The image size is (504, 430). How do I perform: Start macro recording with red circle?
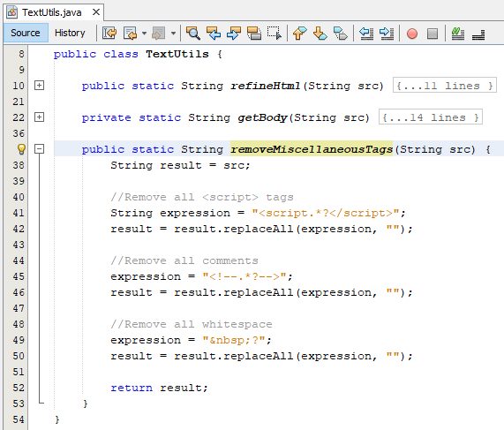412,34
